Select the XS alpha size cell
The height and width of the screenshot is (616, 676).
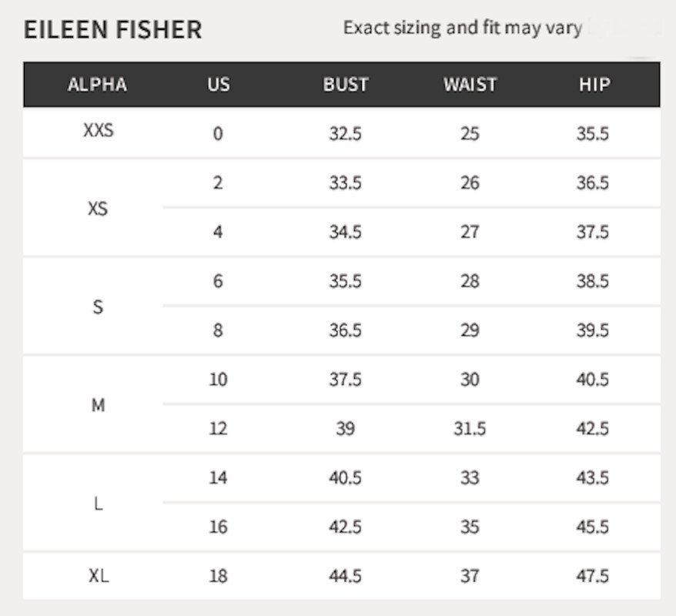(x=98, y=209)
